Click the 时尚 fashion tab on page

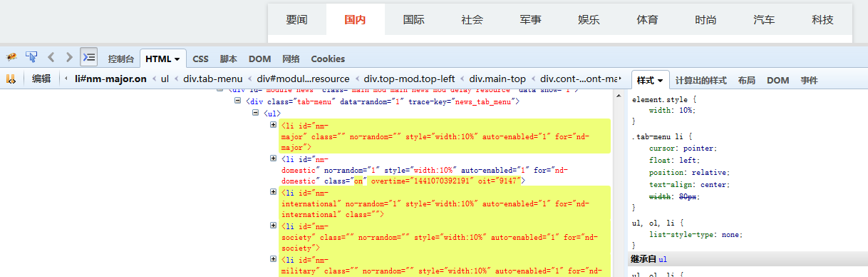[x=706, y=19]
